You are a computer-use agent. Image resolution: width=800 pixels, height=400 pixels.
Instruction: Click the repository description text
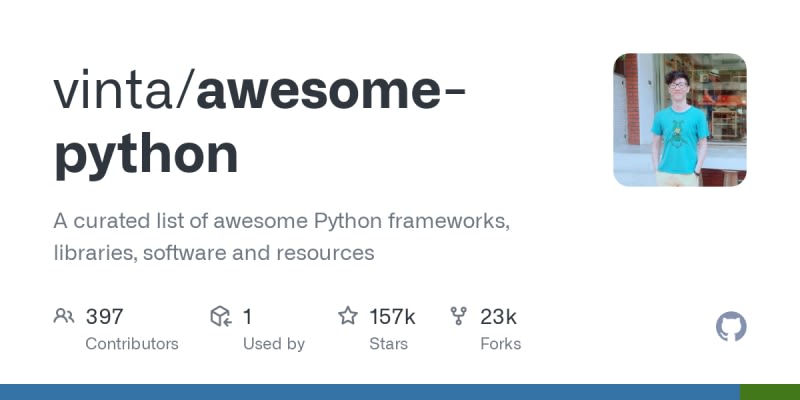point(282,237)
